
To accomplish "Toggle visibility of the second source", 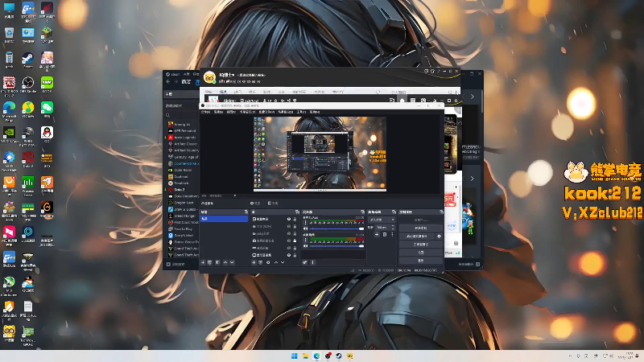I will [x=289, y=226].
